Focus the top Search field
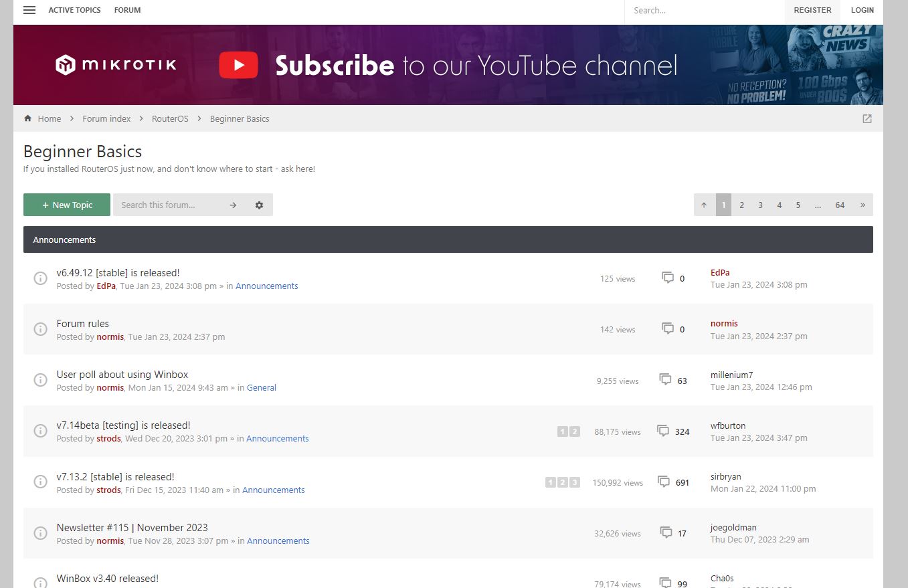 pyautogui.click(x=705, y=10)
